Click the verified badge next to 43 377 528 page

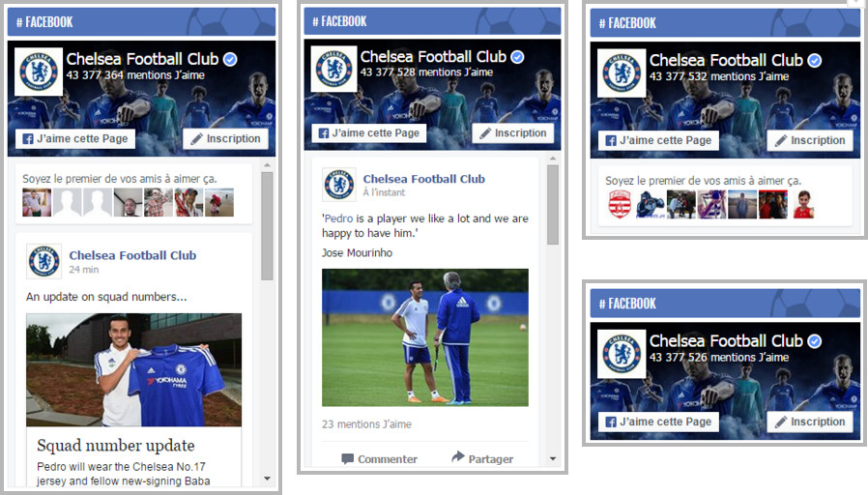(517, 57)
